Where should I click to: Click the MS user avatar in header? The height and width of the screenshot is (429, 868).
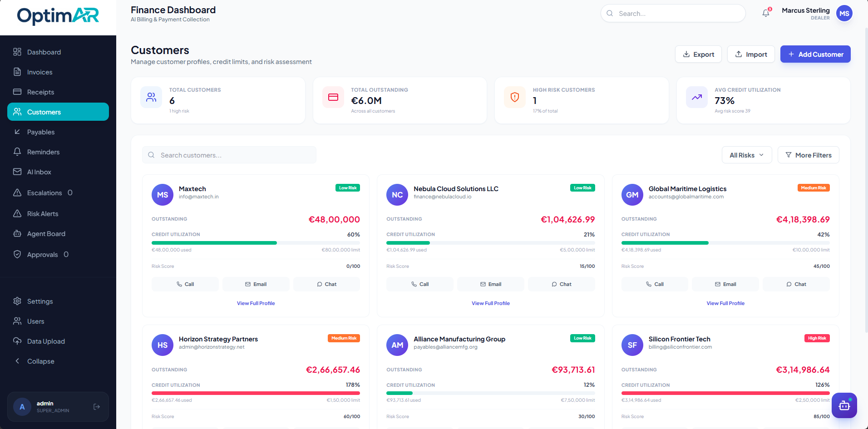pyautogui.click(x=844, y=14)
